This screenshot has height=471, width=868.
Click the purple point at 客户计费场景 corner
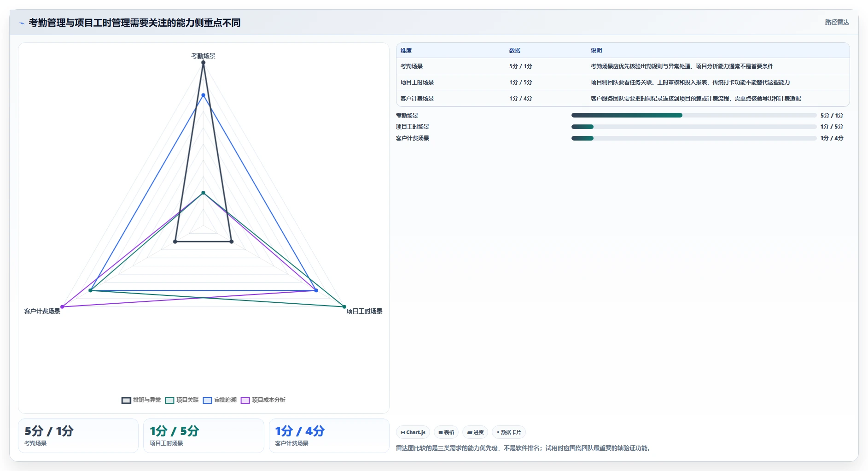point(62,307)
